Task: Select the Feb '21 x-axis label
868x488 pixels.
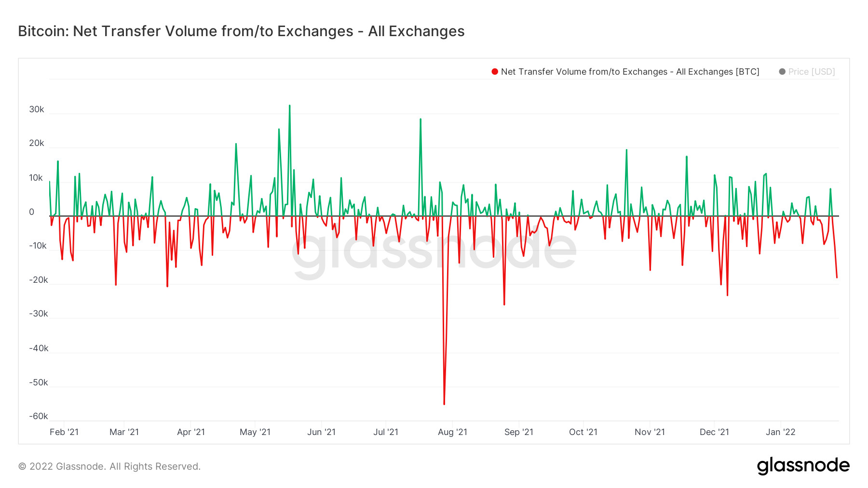Action: (x=64, y=432)
